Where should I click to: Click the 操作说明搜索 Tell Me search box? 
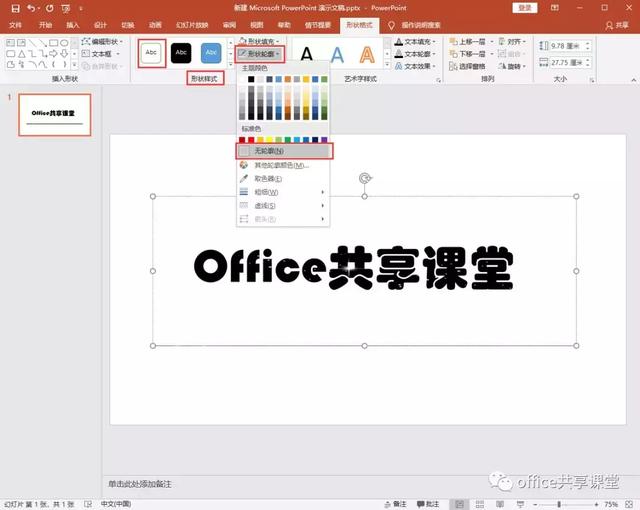pos(420,25)
